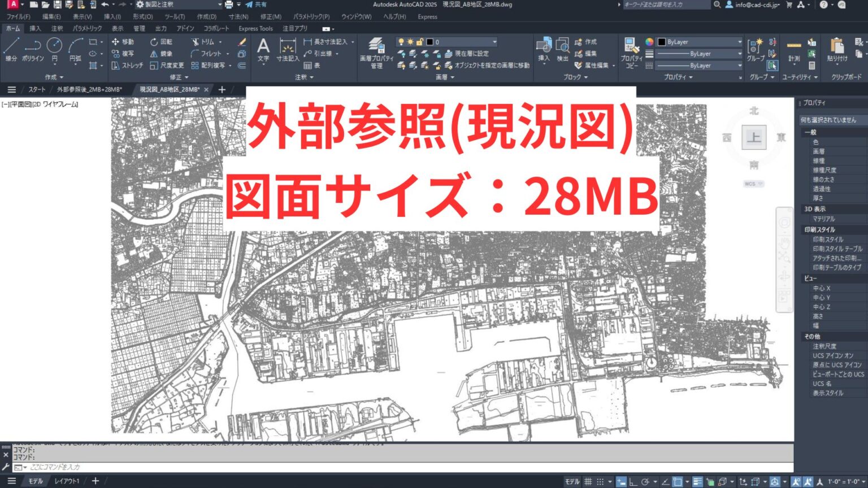The width and height of the screenshot is (868, 488).
Task: Toggle lineweight display in status bar
Action: 697,482
